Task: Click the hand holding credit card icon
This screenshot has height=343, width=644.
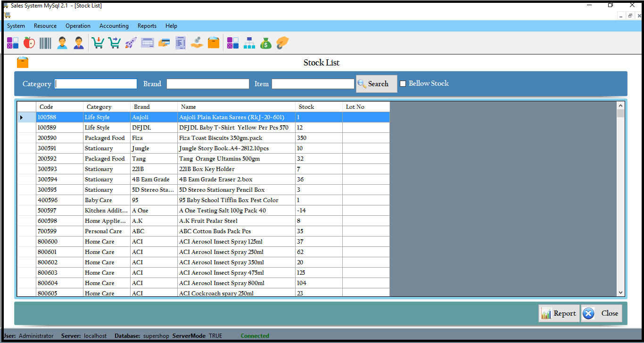Action: click(164, 43)
